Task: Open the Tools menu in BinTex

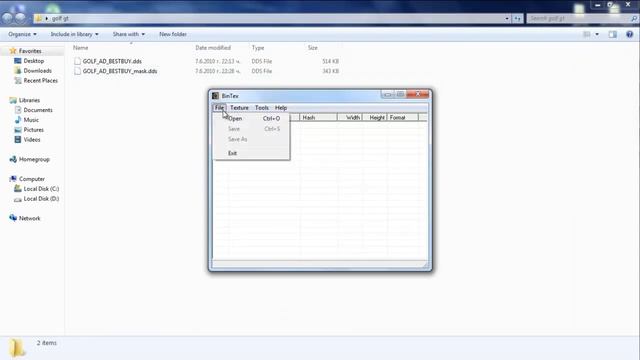Action: click(x=262, y=108)
